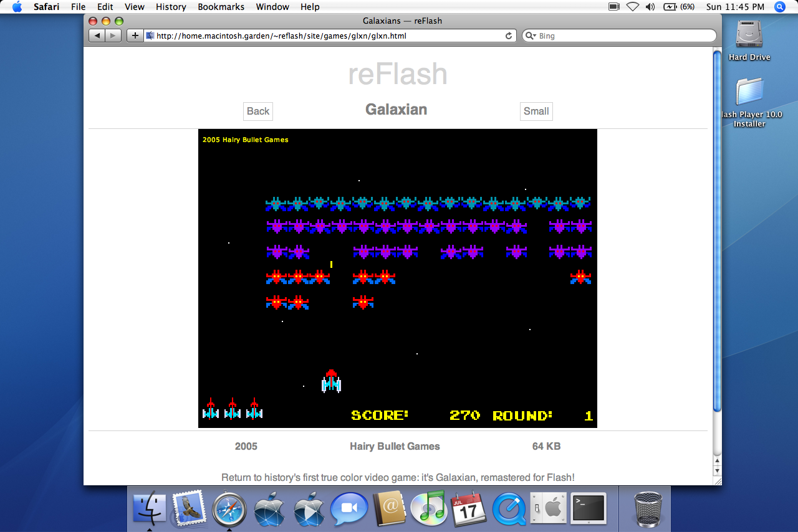Click the blue vertical scrollbar thumb
This screenshot has height=532, width=798.
(x=717, y=230)
